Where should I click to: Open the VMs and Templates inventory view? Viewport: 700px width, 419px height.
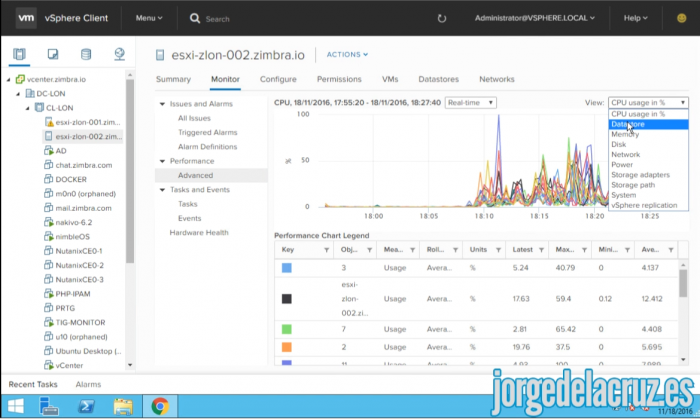coord(53,54)
